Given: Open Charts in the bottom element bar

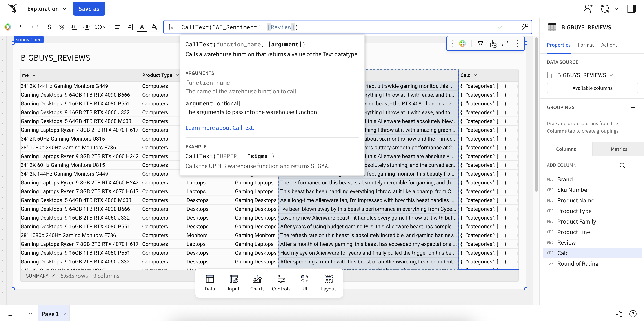Looking at the screenshot, I should 257,283.
